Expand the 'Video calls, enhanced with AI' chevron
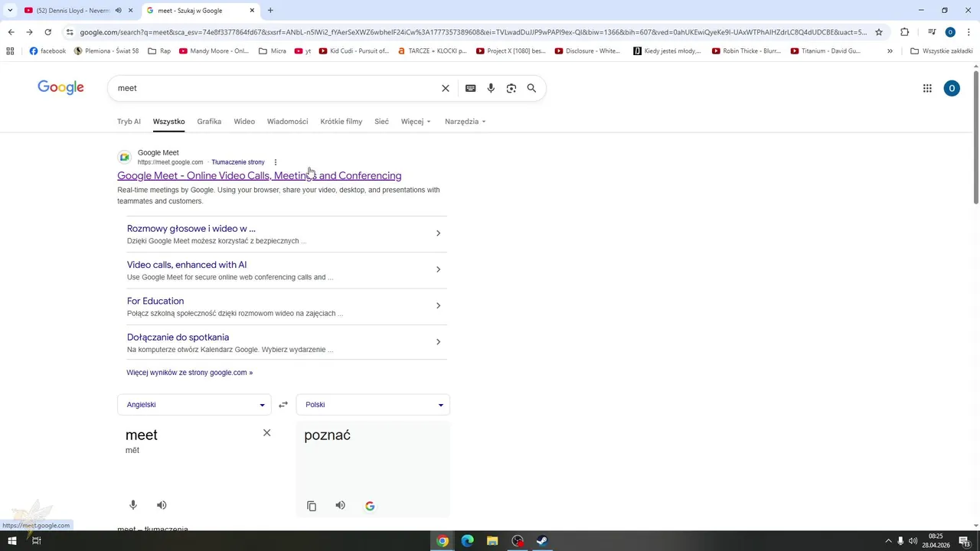Viewport: 980px width, 551px height. click(438, 269)
